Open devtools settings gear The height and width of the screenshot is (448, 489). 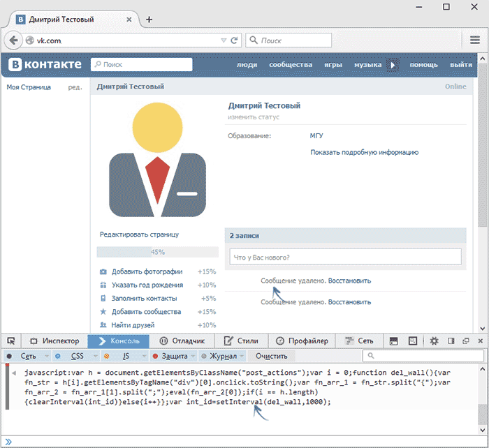[434, 341]
